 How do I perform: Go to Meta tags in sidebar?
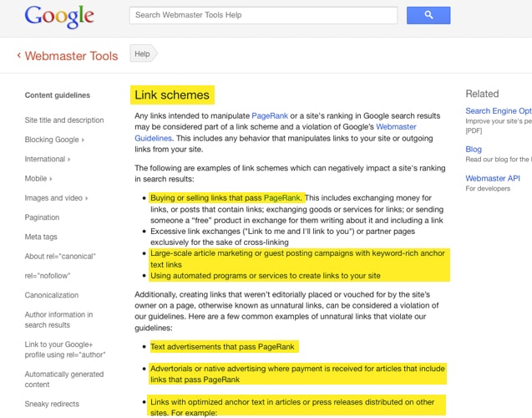pyautogui.click(x=41, y=237)
